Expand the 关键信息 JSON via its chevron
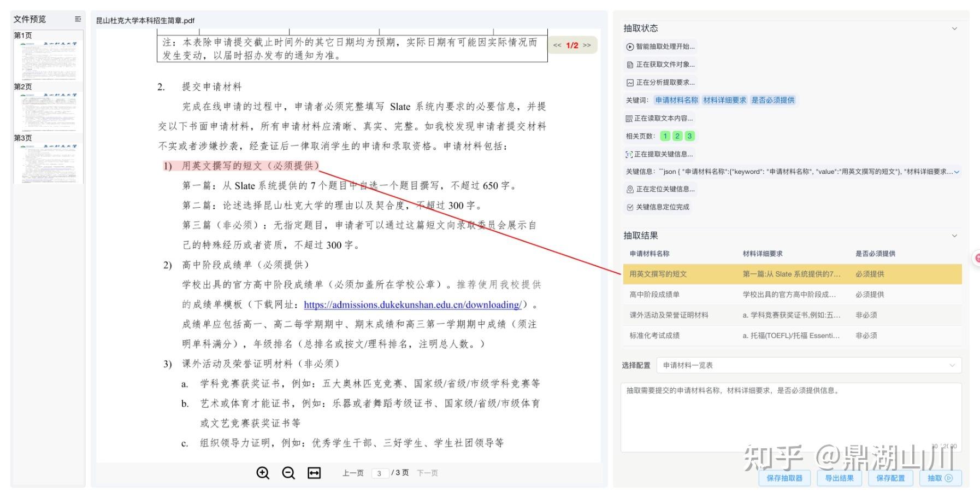This screenshot has height=498, width=980. (956, 172)
